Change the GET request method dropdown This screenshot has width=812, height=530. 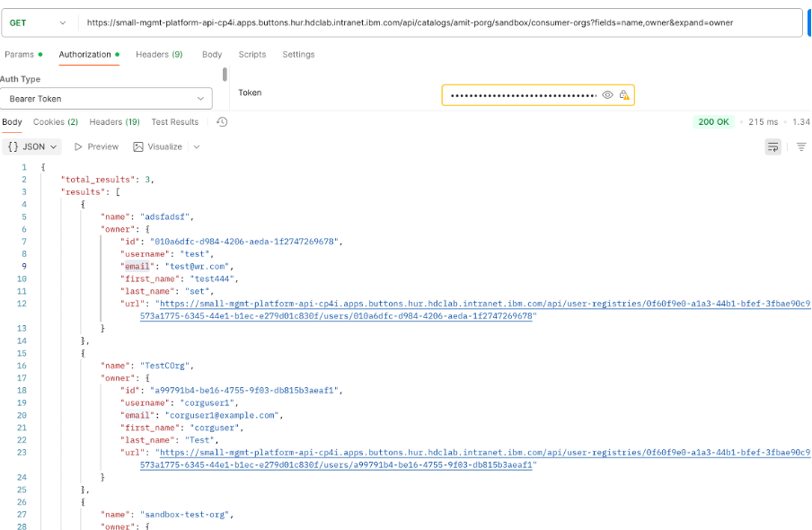point(38,22)
